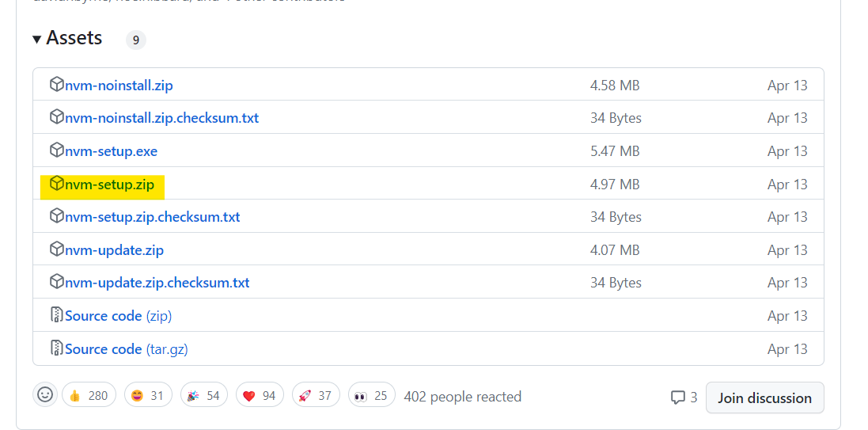Toggle laugh reaction with 31
Viewport: 868px width, 430px height.
point(148,396)
